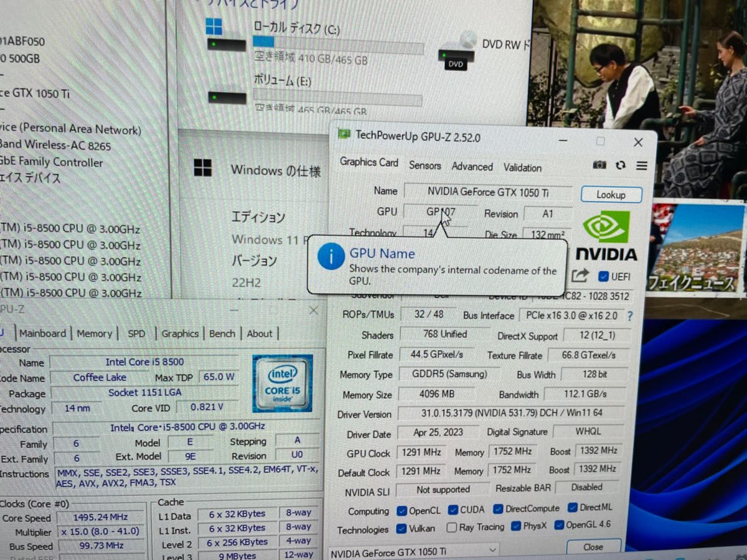The image size is (747, 560).
Task: Click the Resizable BAR value Disabled
Action: pyautogui.click(x=586, y=487)
